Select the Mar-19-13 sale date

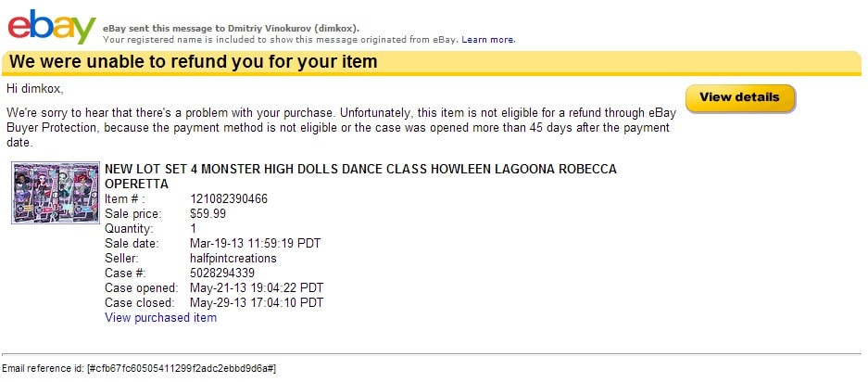click(256, 243)
